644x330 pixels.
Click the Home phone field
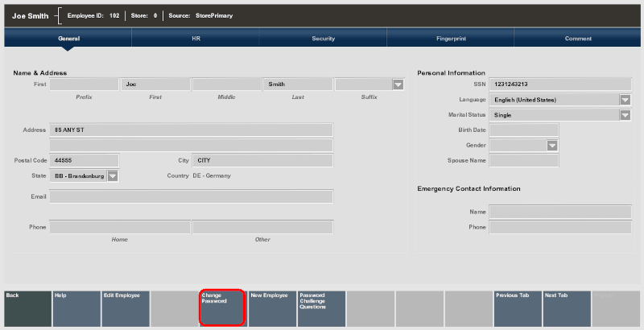pos(120,227)
